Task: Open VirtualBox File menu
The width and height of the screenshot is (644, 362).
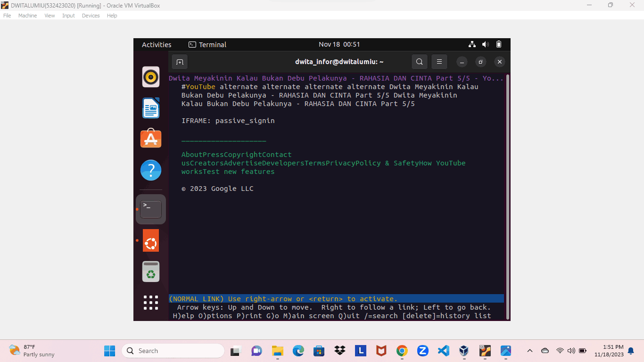Action: [7, 16]
